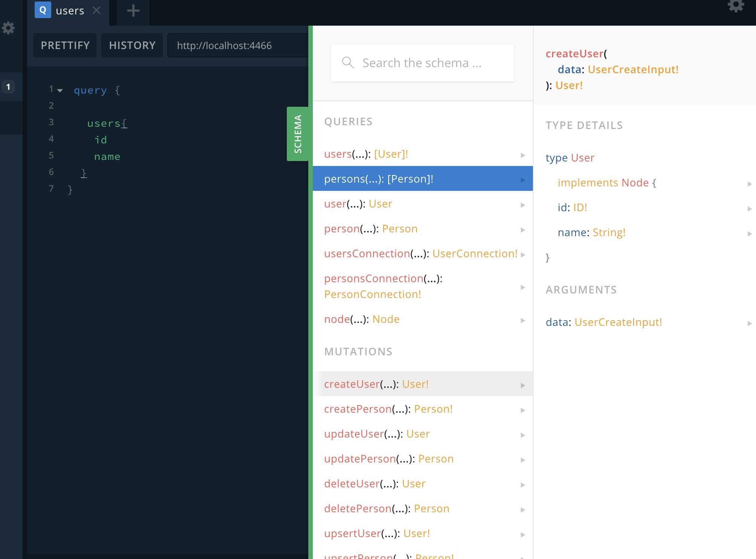Screen dimensions: 756x559
Task: Open the node(...): Node query
Action: (x=423, y=319)
